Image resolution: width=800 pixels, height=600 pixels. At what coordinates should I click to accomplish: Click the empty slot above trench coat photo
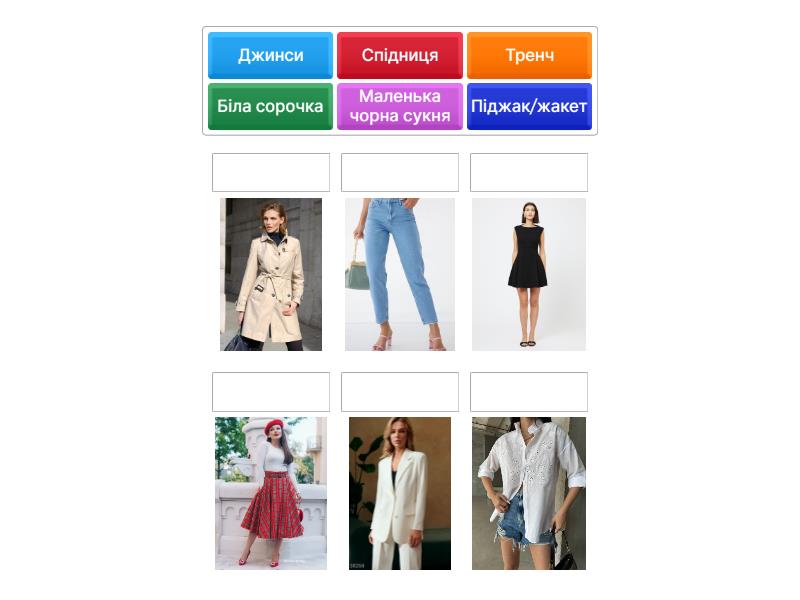click(x=271, y=172)
